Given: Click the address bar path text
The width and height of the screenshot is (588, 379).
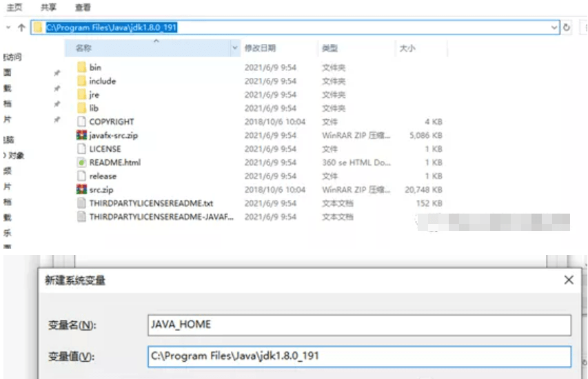Looking at the screenshot, I should tap(112, 28).
